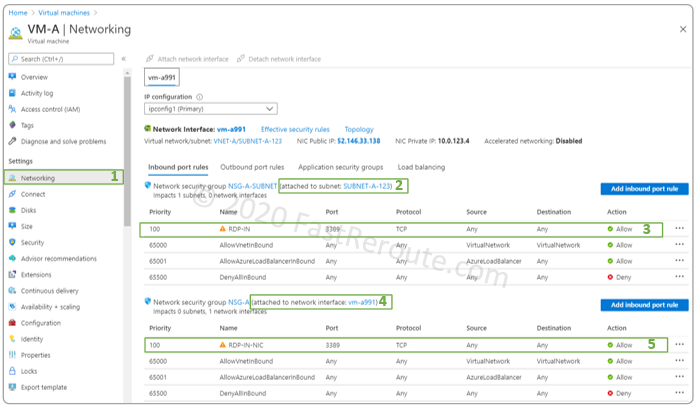Click the Configuration icon in sidebar
This screenshot has height=405, width=697.
pos(12,322)
